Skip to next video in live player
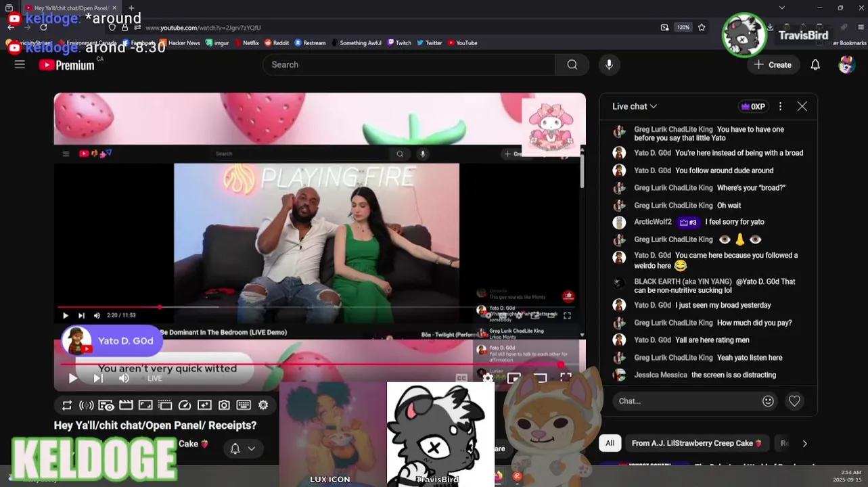The width and height of the screenshot is (868, 487). [98, 378]
